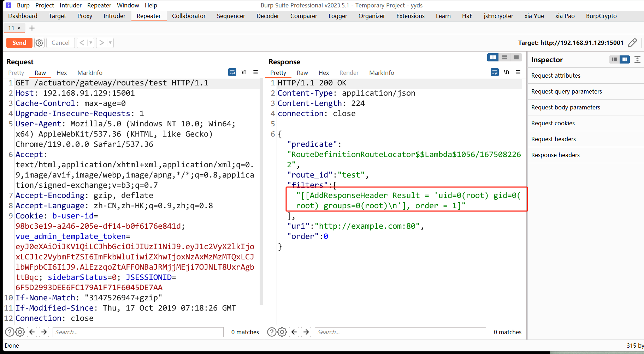Viewport: 644px width, 354px height.
Task: Dock Inspector panel to the left
Action: click(615, 59)
